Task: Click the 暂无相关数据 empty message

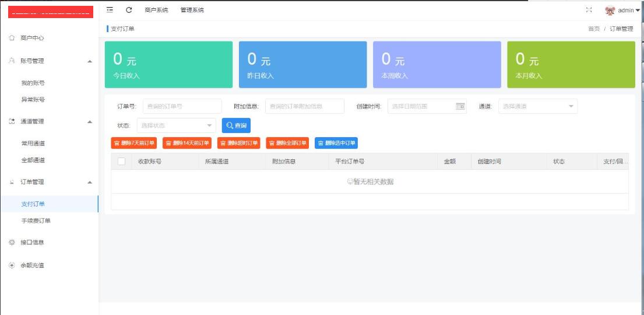Action: [x=370, y=181]
